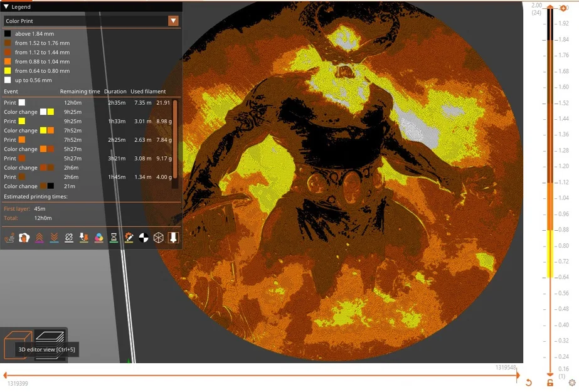Select Color change row at 5h27m
Image resolution: width=579 pixels, height=392 pixels.
[x=88, y=149]
